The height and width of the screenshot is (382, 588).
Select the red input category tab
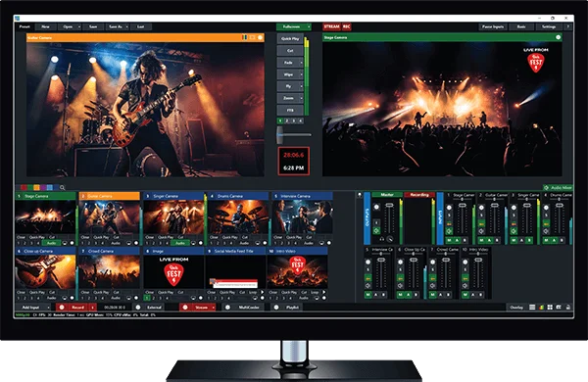coord(24,187)
